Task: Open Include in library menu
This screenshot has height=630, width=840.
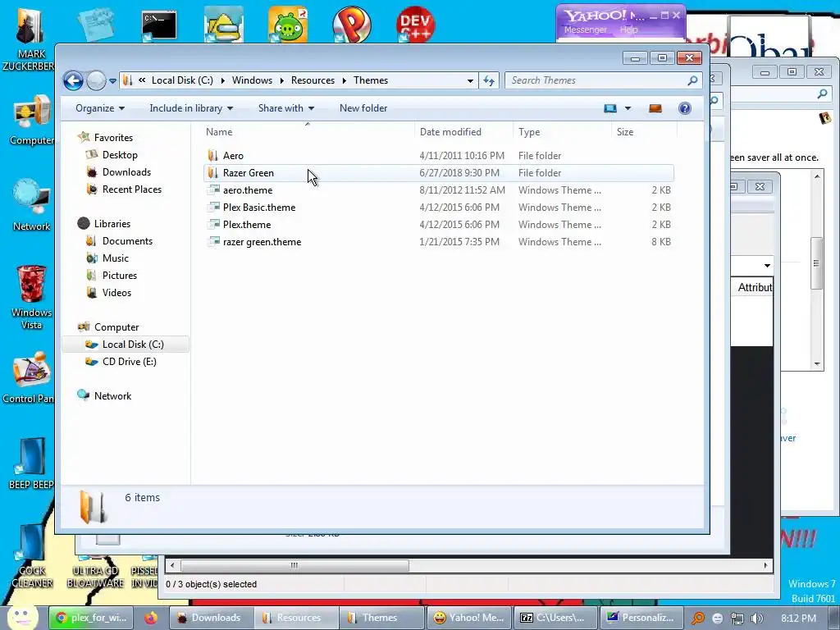Action: click(191, 108)
